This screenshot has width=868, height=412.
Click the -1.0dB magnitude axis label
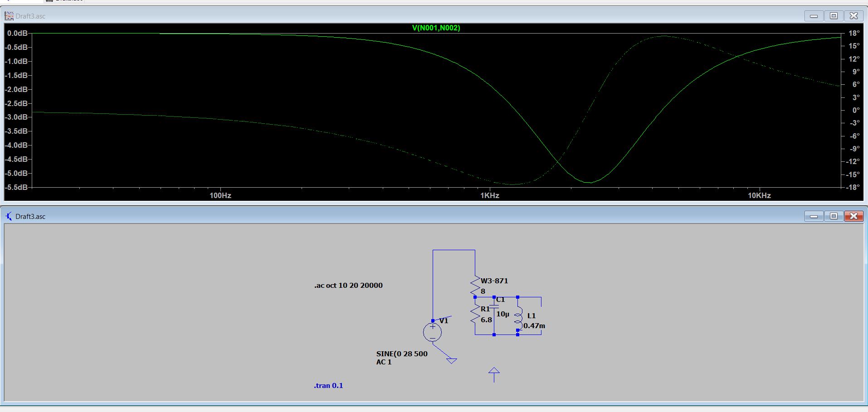click(16, 61)
